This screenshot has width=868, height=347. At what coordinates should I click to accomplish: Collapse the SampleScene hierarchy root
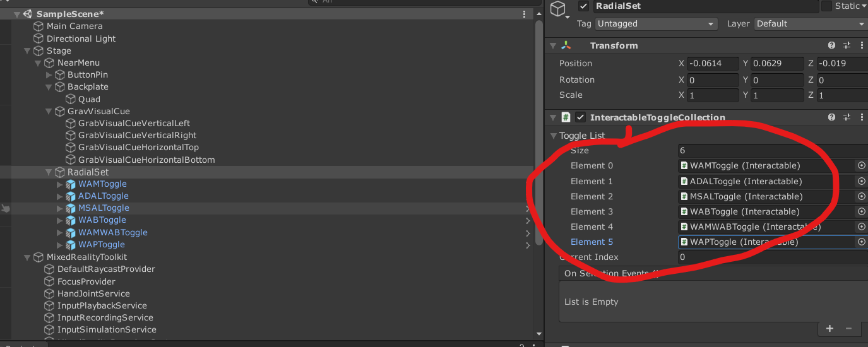[17, 14]
